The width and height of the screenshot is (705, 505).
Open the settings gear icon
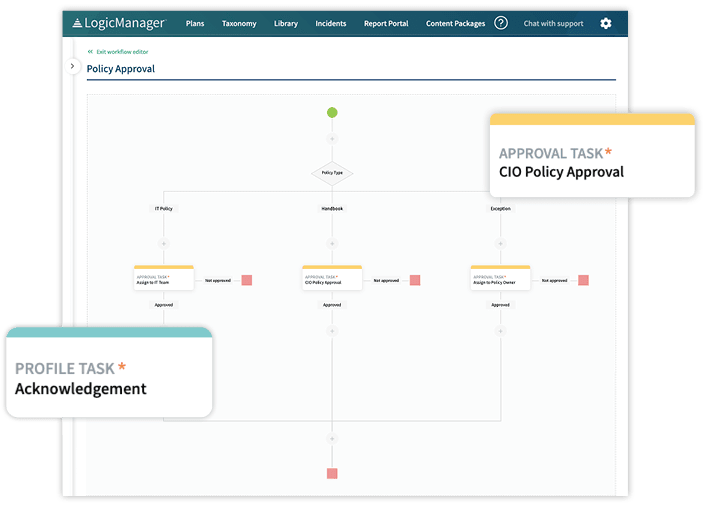(606, 23)
